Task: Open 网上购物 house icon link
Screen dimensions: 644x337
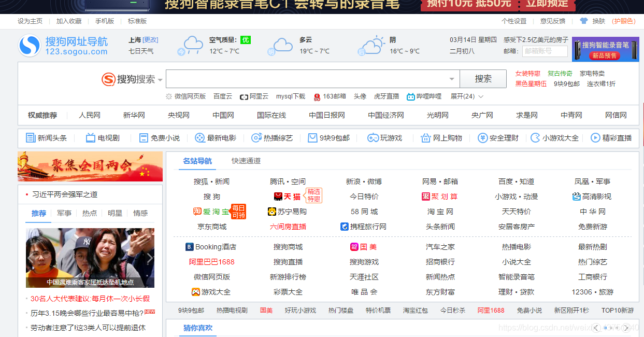Action: click(441, 138)
